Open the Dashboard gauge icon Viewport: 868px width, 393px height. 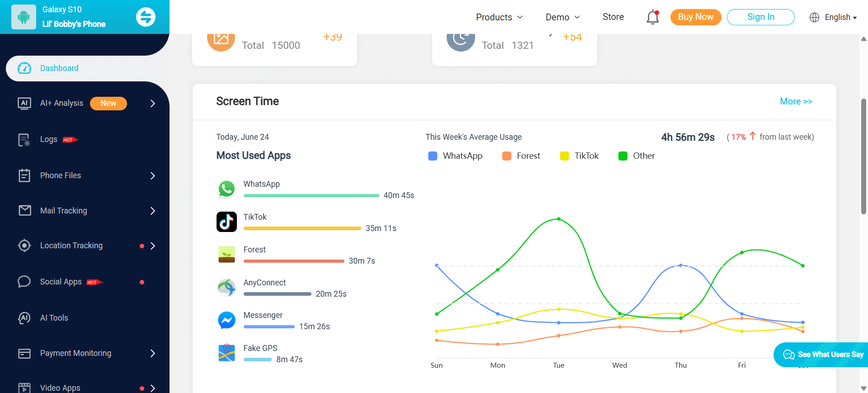tap(24, 68)
